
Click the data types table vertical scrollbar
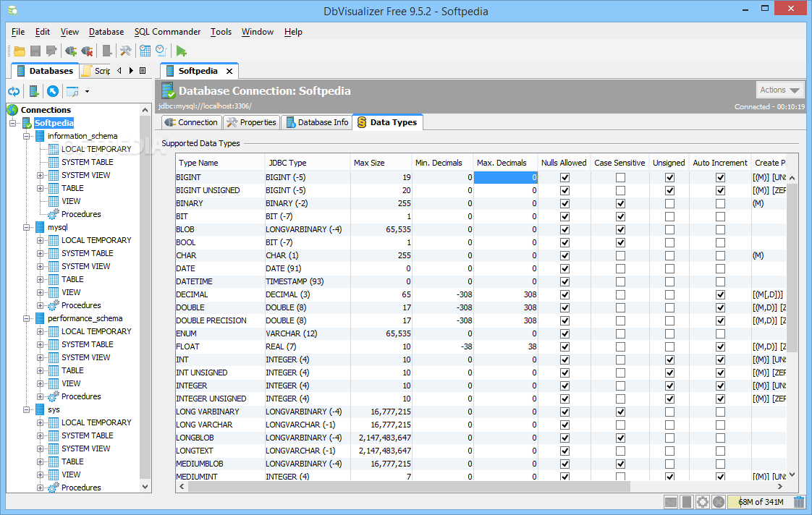pos(792,269)
